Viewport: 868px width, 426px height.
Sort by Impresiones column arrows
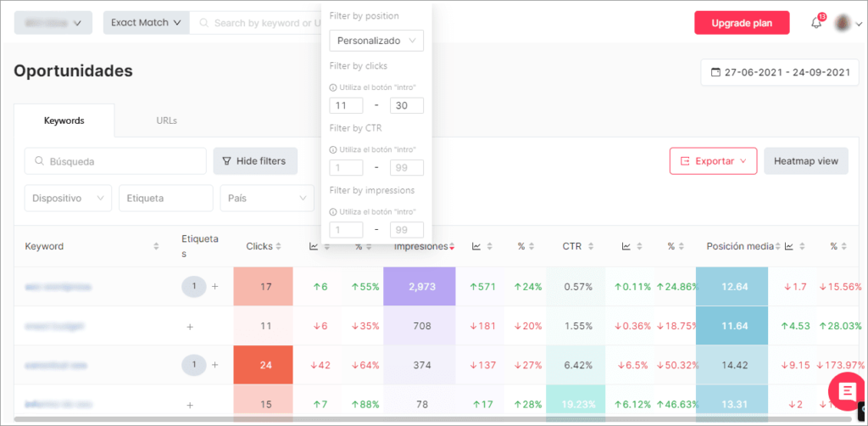[452, 246]
